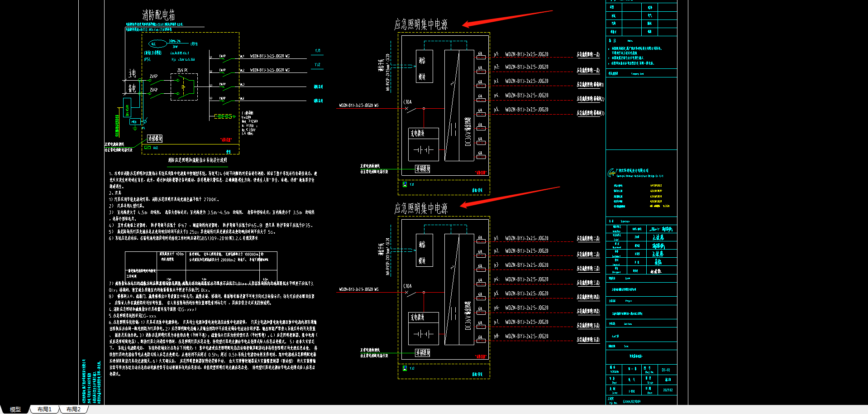
Task: Select the scale 1:100 in title block
Action: coord(632,391)
